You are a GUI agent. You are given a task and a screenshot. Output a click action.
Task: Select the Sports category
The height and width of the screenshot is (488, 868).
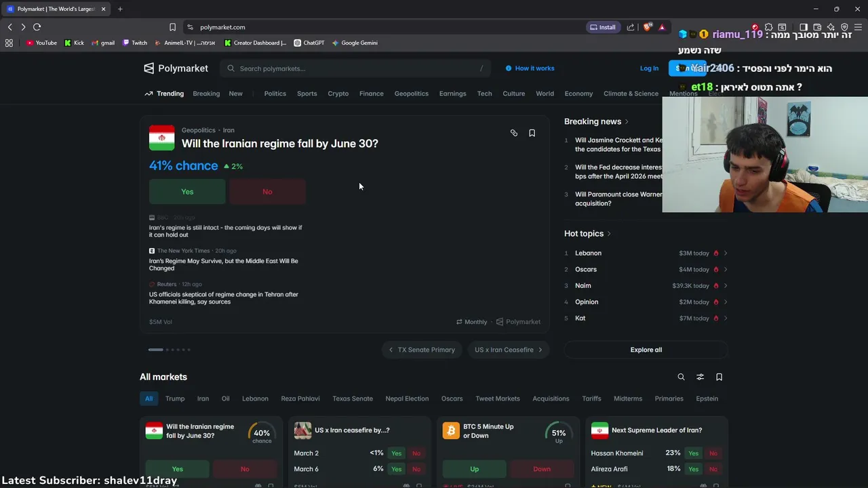pos(307,94)
